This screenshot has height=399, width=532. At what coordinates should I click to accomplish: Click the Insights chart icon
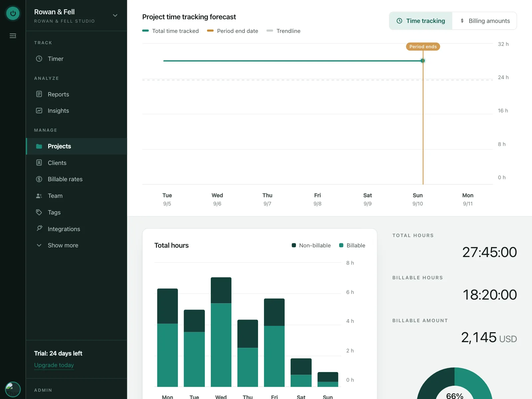point(39,110)
